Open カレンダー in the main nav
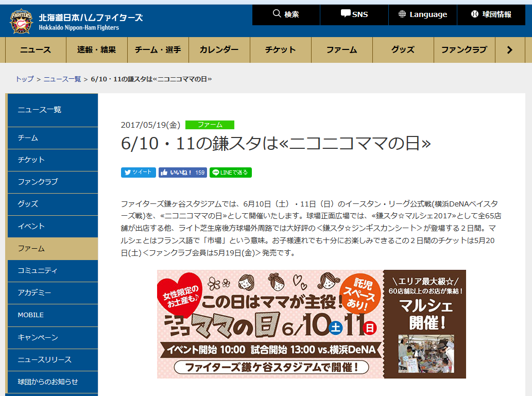The height and width of the screenshot is (396, 532). click(219, 50)
